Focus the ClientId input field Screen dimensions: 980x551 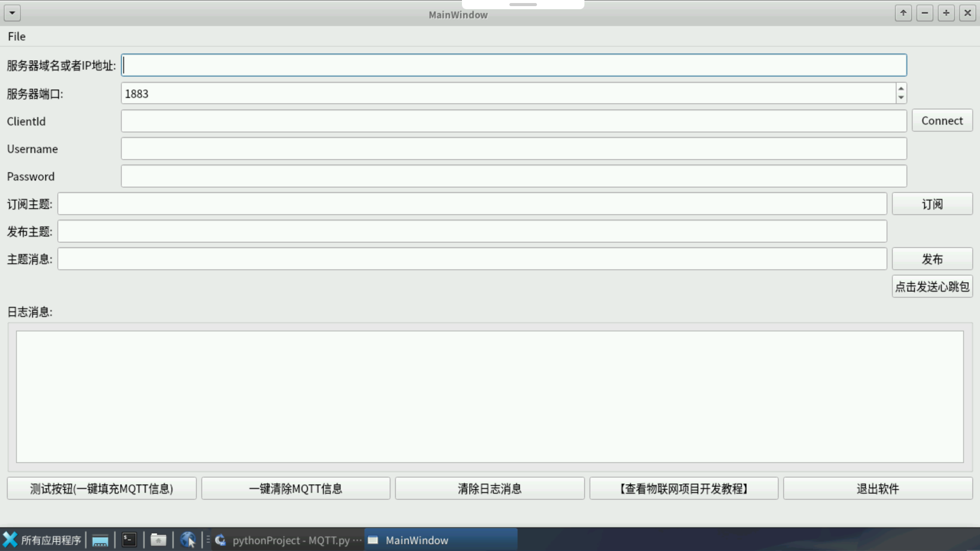point(513,121)
